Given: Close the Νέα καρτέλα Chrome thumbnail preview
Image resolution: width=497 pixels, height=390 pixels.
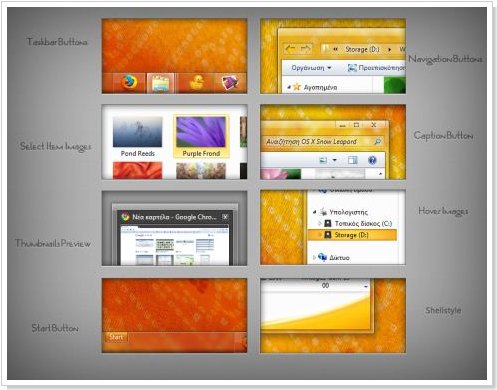Looking at the screenshot, I should tap(225, 217).
